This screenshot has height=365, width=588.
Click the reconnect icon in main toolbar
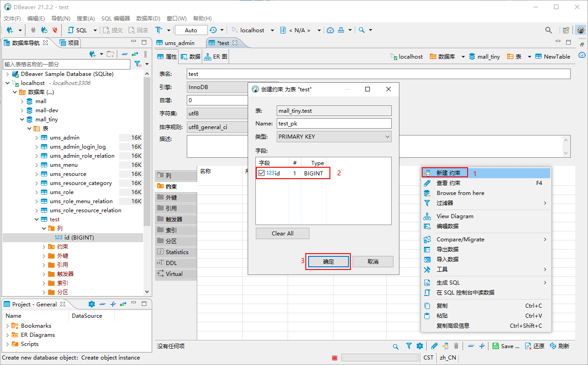[x=44, y=30]
